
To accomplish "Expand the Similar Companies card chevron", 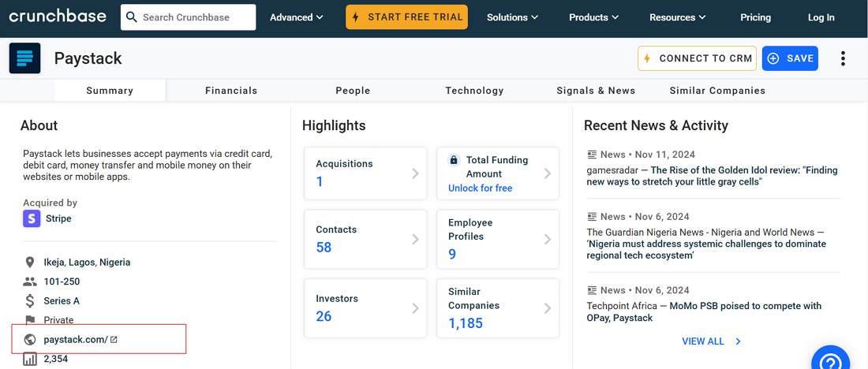I will [x=548, y=308].
